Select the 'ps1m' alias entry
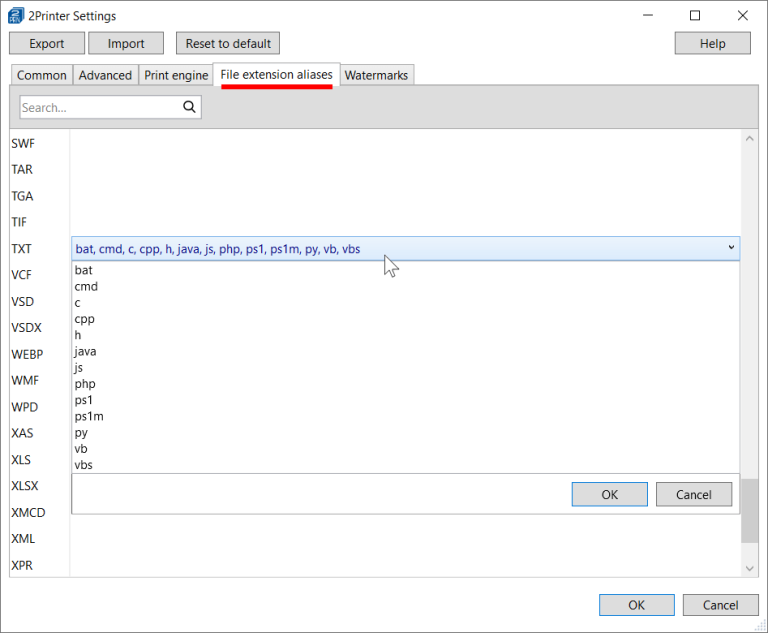 [x=89, y=416]
